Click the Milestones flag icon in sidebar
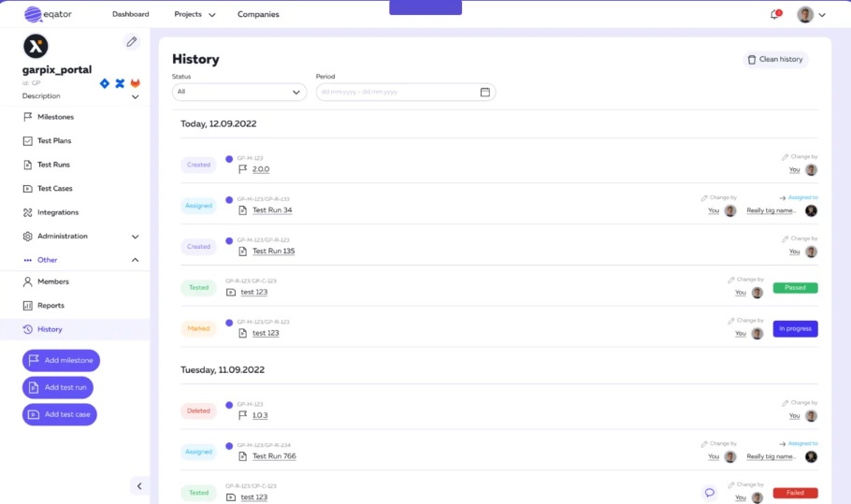Viewport: 851px width, 504px height. click(x=28, y=117)
